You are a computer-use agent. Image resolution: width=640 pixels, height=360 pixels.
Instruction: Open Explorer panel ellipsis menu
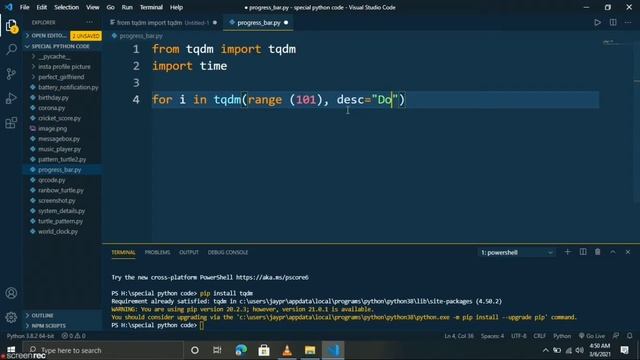pos(89,22)
